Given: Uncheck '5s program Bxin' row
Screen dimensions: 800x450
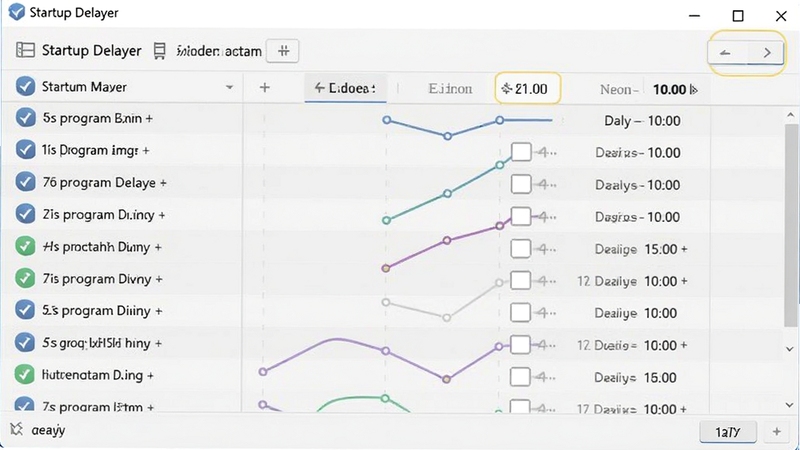Looking at the screenshot, I should [25, 118].
